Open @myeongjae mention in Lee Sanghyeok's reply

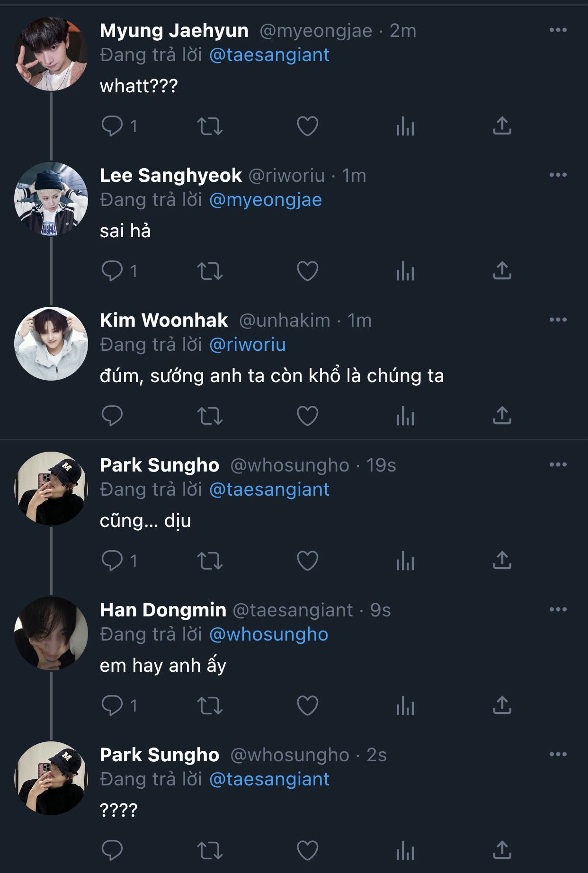pos(265,200)
